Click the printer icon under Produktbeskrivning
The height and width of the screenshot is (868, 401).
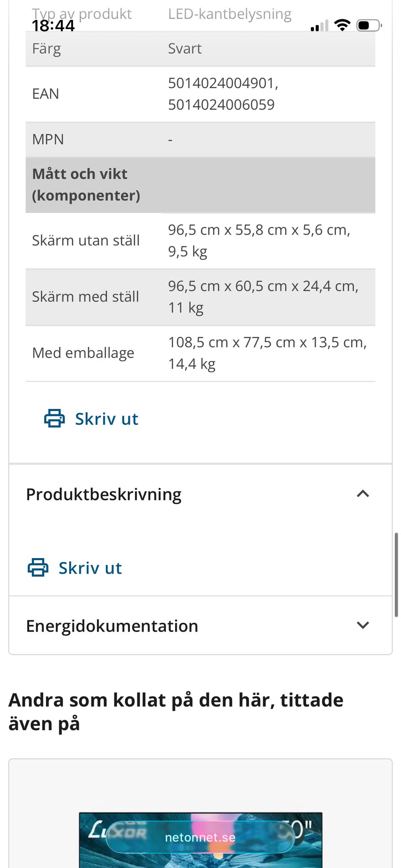coord(38,568)
